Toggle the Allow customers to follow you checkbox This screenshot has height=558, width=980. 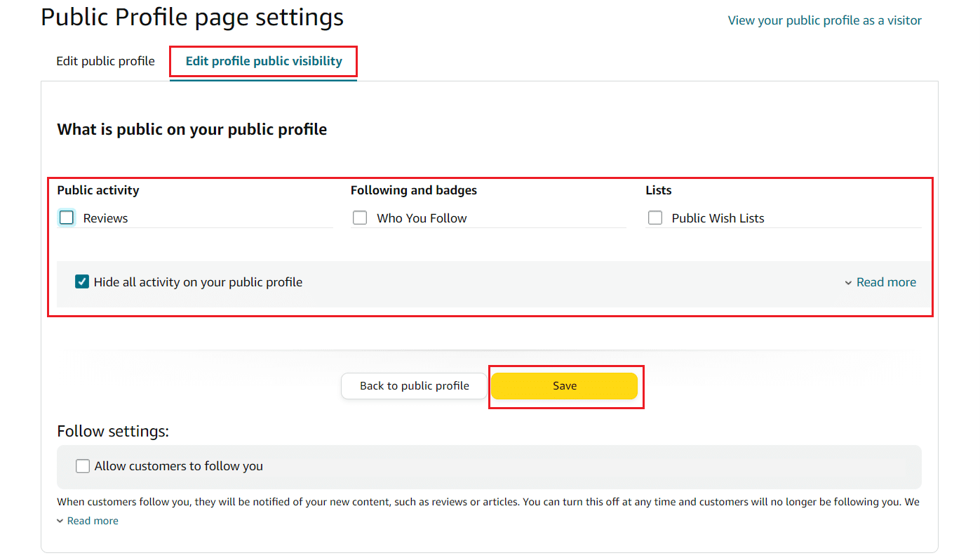pos(83,466)
